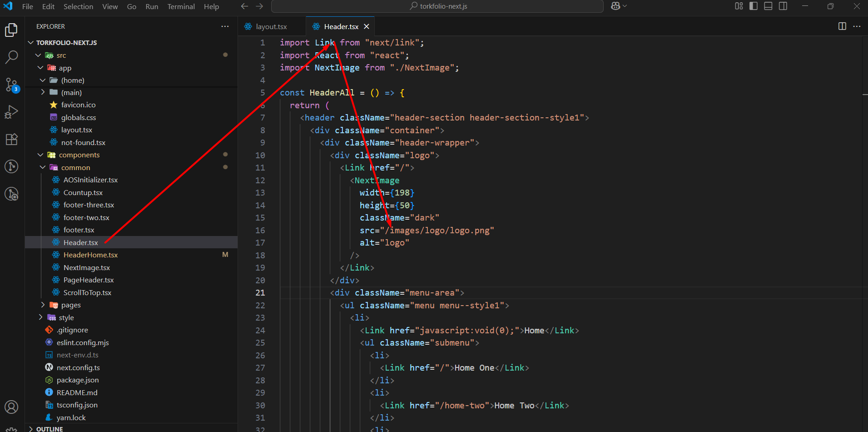
Task: Open NextImage.tsx file
Action: coord(131,267)
